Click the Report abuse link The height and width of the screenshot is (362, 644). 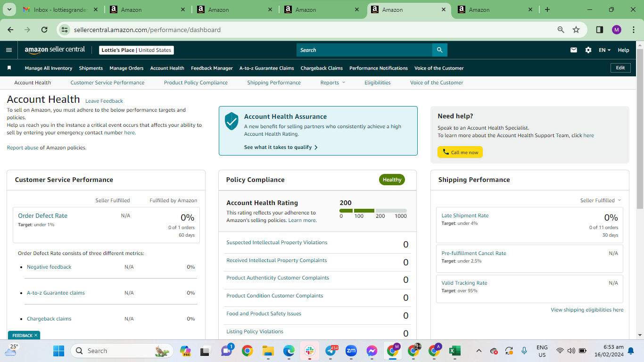pos(23,148)
